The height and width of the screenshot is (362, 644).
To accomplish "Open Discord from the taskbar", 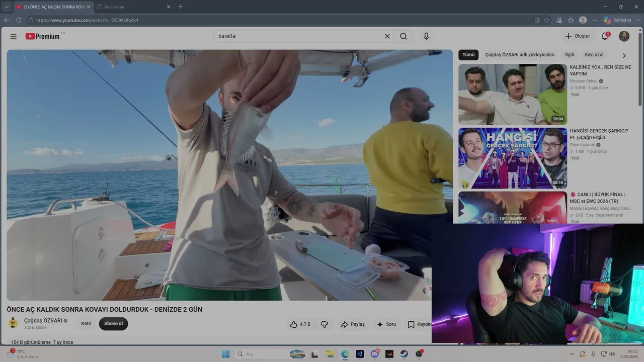I will [x=374, y=354].
